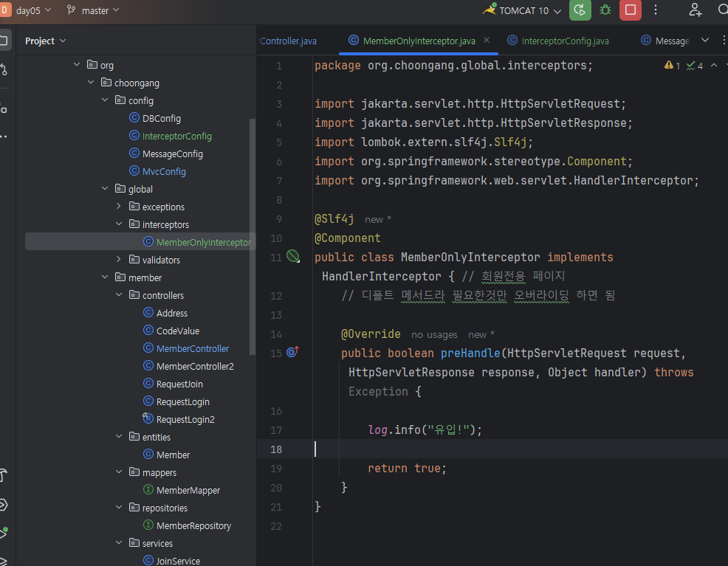Stop the running Tomcat server

tap(630, 10)
